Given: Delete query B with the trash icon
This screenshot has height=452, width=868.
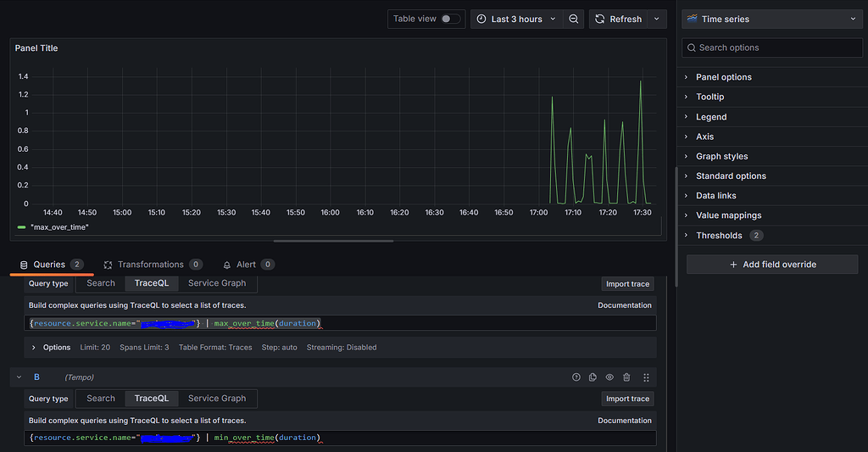Looking at the screenshot, I should point(626,377).
